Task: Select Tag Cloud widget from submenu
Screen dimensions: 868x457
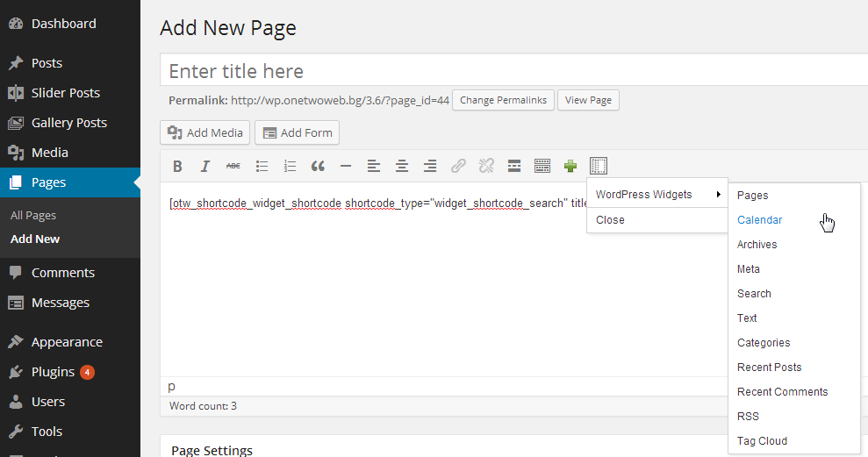Action: [x=794, y=441]
